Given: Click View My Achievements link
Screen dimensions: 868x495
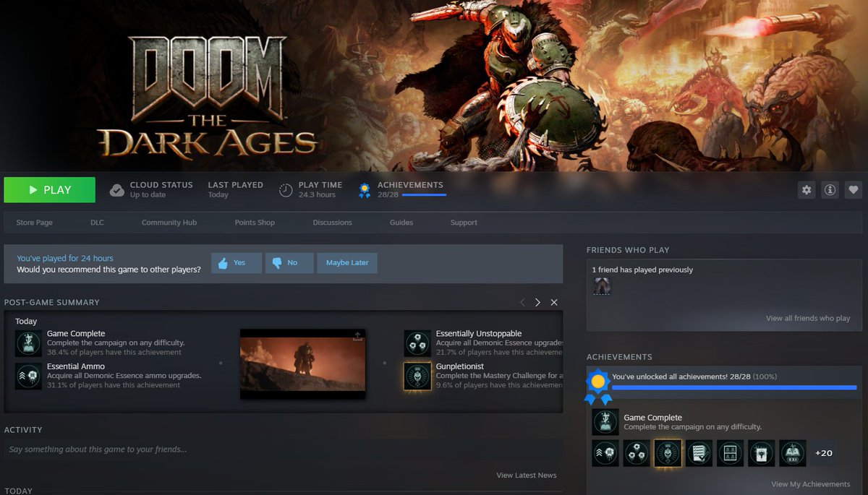Looking at the screenshot, I should [x=811, y=484].
